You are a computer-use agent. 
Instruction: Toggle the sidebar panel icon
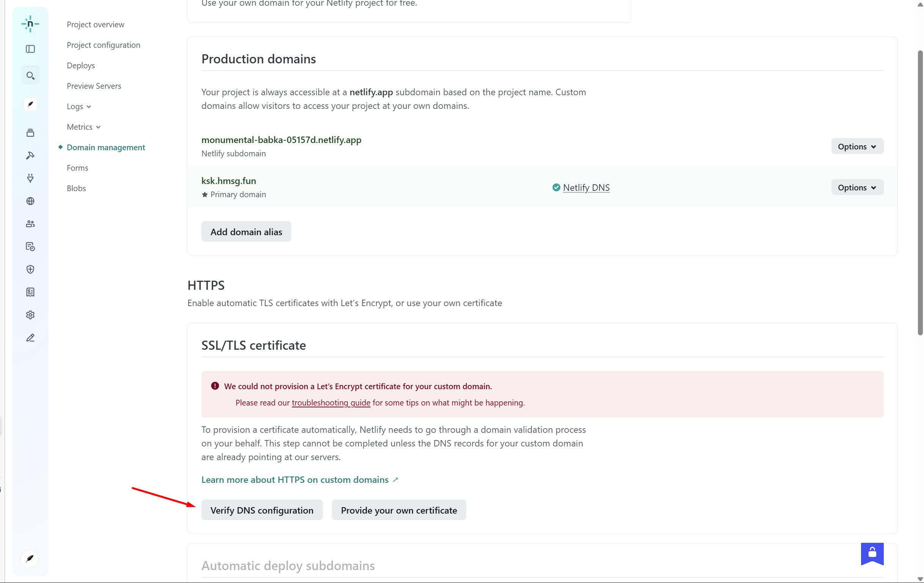[x=30, y=49]
